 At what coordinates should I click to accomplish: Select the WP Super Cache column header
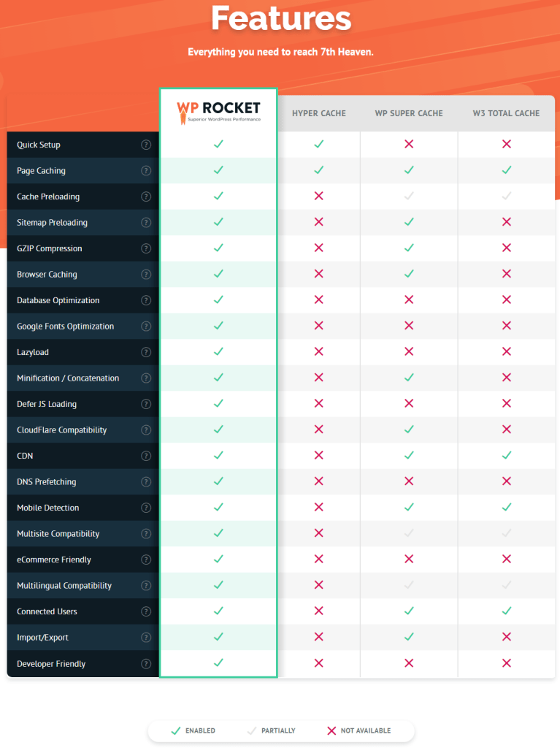point(409,113)
